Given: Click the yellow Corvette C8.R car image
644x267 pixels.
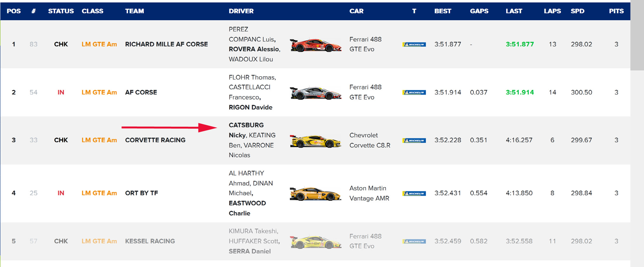Looking at the screenshot, I should [x=315, y=141].
